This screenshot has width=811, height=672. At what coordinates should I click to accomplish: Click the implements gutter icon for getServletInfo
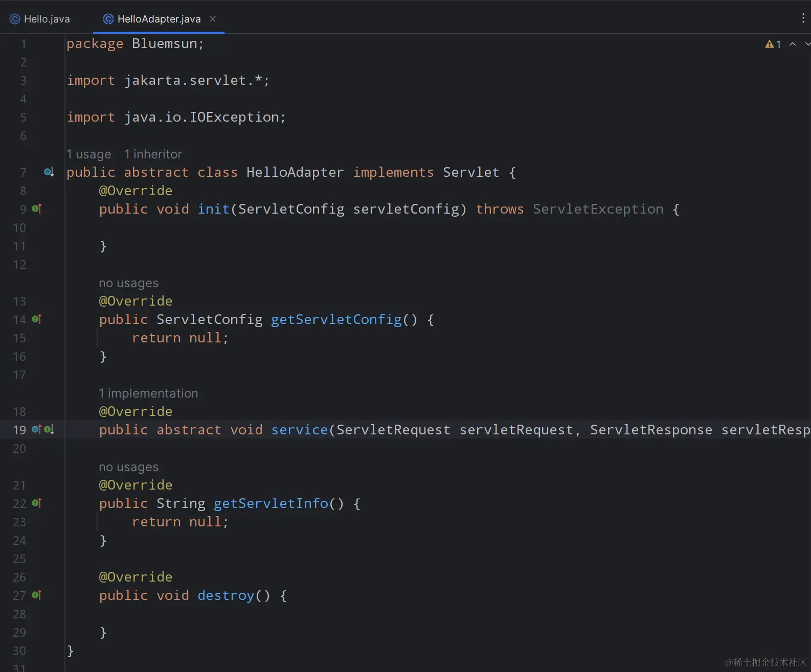click(x=37, y=503)
